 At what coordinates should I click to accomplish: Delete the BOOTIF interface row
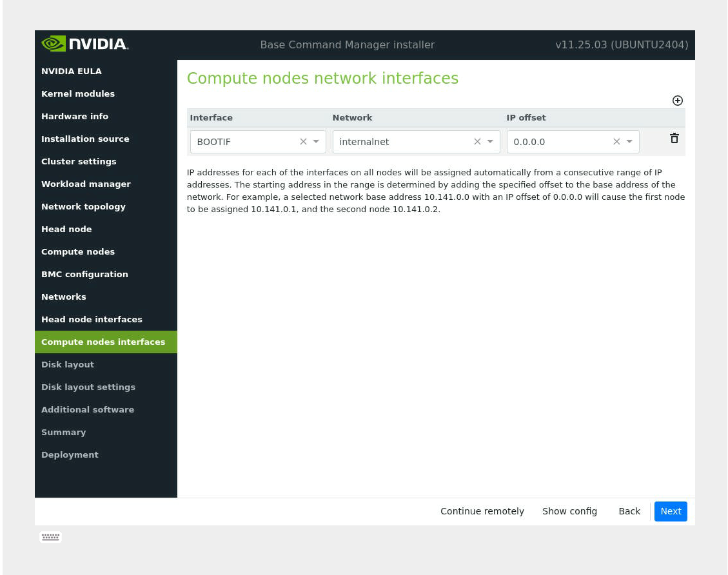pyautogui.click(x=674, y=139)
